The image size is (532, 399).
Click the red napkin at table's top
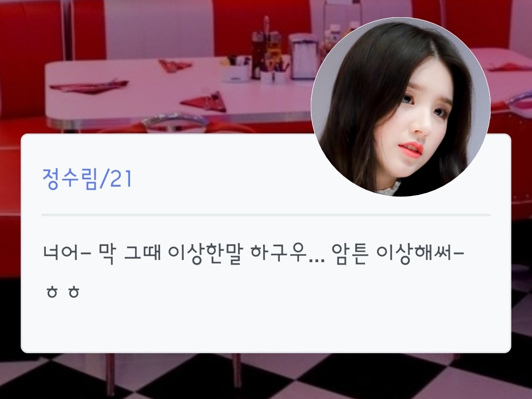[x=175, y=66]
